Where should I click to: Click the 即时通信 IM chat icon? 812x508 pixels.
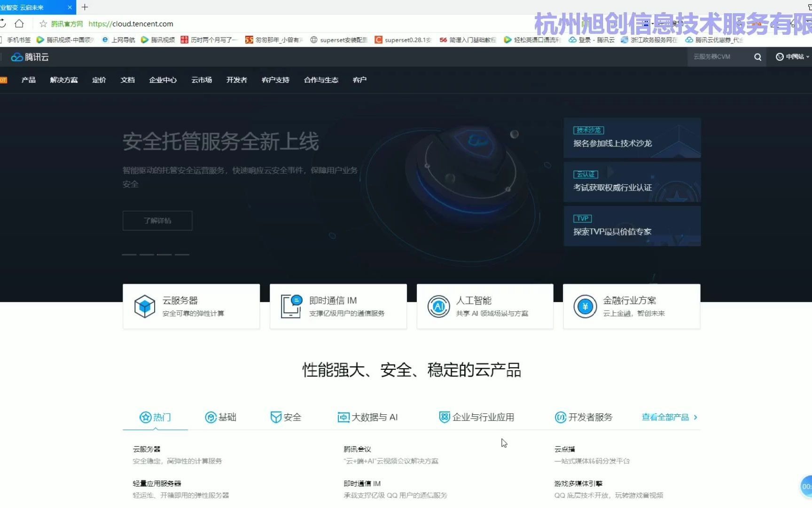click(291, 306)
